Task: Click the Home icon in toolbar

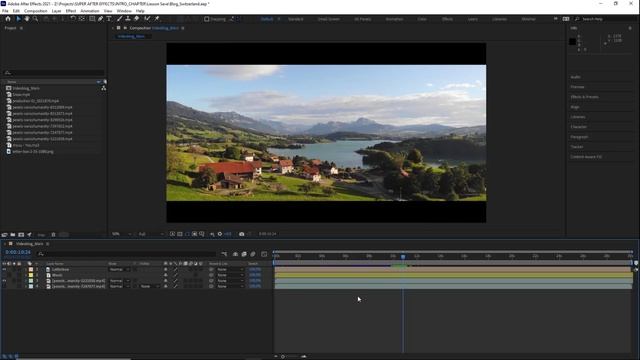Action: coord(8,19)
